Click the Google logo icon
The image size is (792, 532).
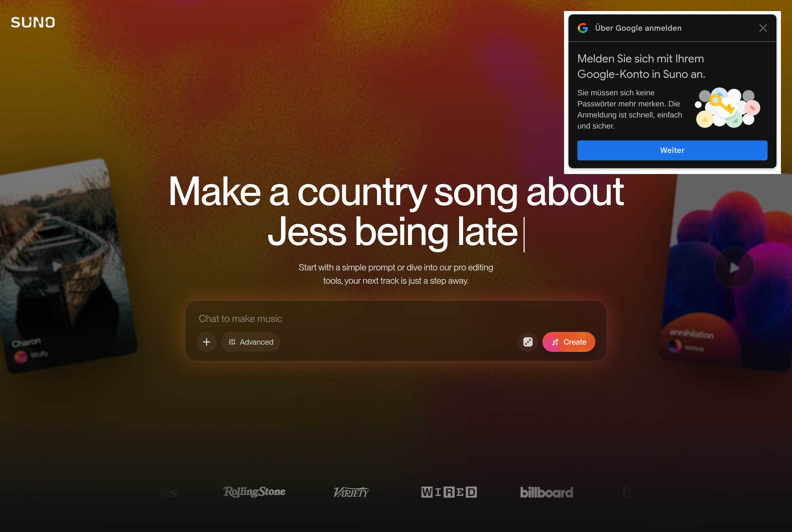tap(583, 28)
